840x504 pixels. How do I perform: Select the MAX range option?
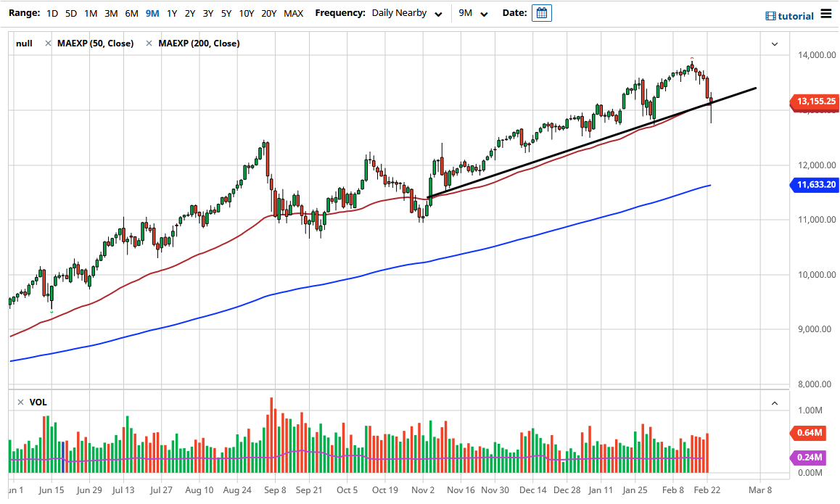[x=293, y=13]
